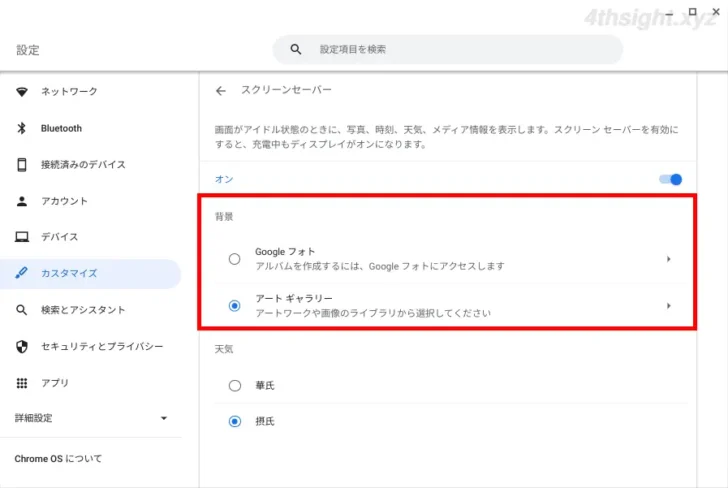Expand アート ギャラリー options arrow

[x=669, y=306]
